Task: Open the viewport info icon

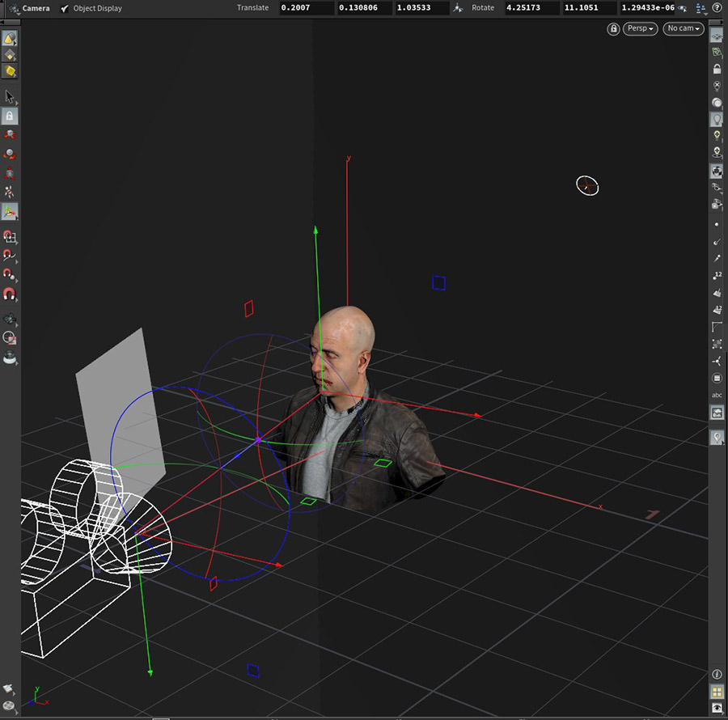Action: [717, 674]
